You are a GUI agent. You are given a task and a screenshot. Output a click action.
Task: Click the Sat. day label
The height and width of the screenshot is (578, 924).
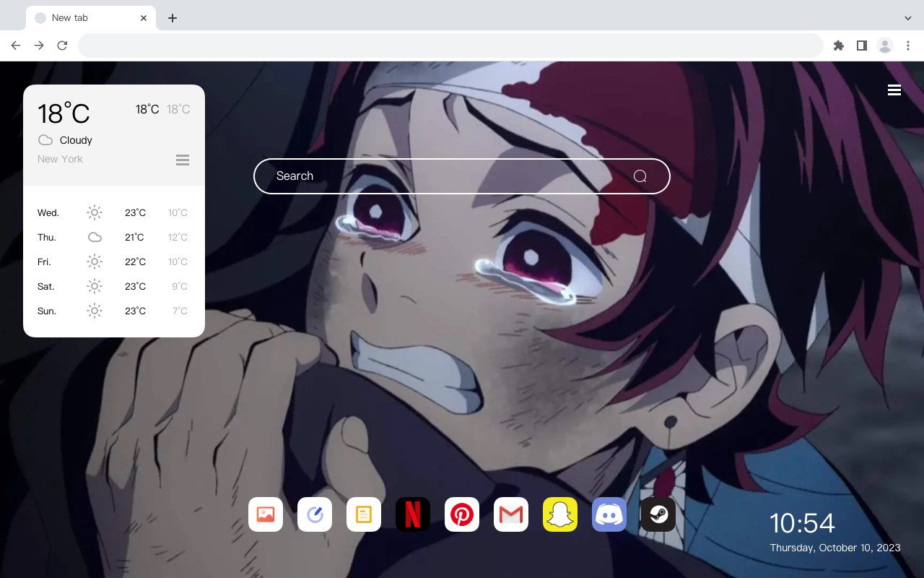[x=46, y=286]
